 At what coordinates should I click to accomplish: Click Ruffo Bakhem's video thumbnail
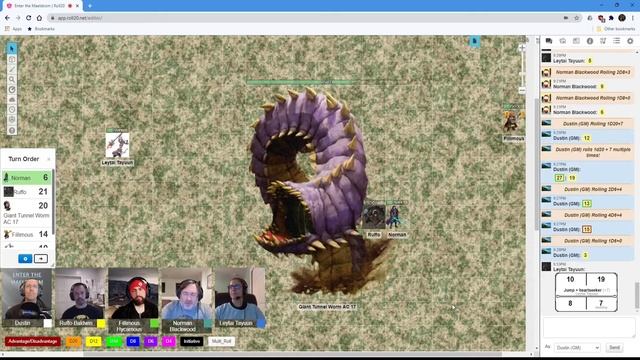[x=80, y=294]
